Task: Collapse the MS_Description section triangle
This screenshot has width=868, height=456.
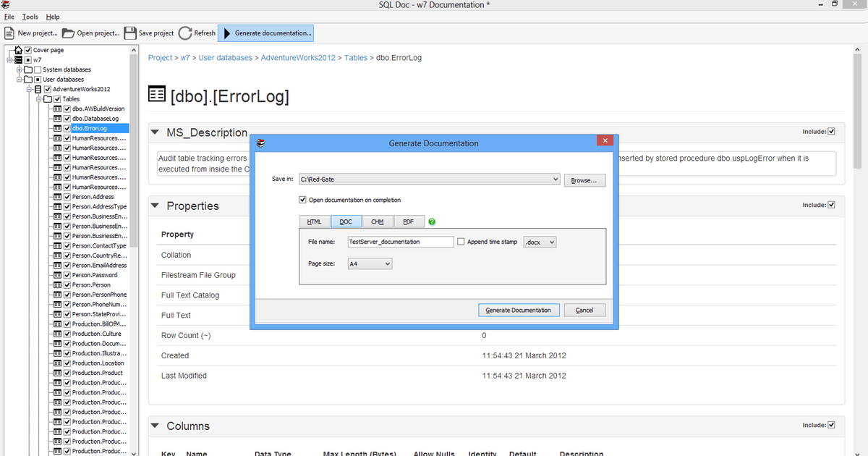Action: [156, 133]
